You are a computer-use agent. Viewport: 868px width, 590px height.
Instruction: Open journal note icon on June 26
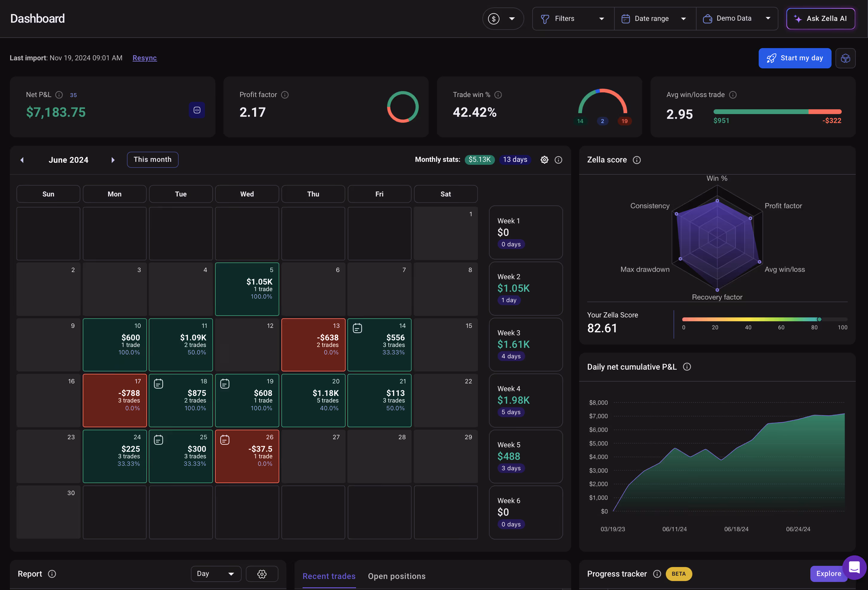click(225, 440)
